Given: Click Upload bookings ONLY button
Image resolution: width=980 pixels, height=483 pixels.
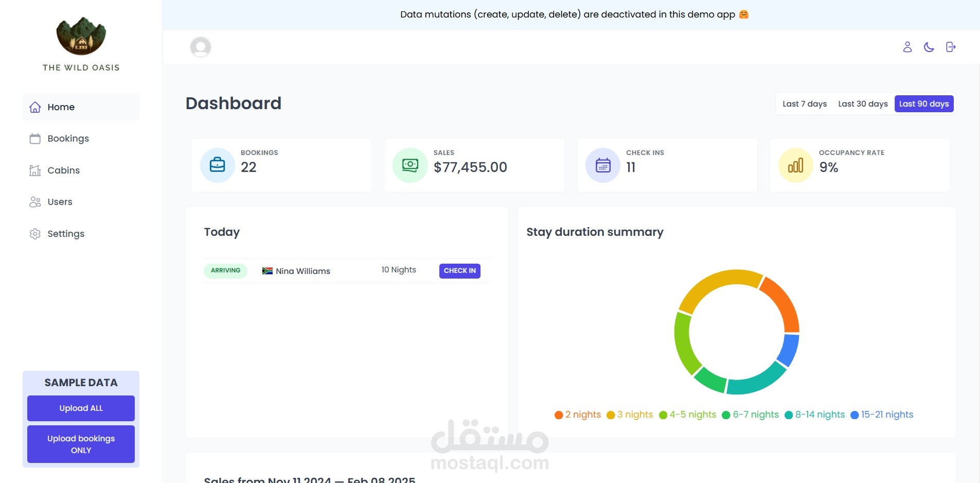Looking at the screenshot, I should click(81, 444).
